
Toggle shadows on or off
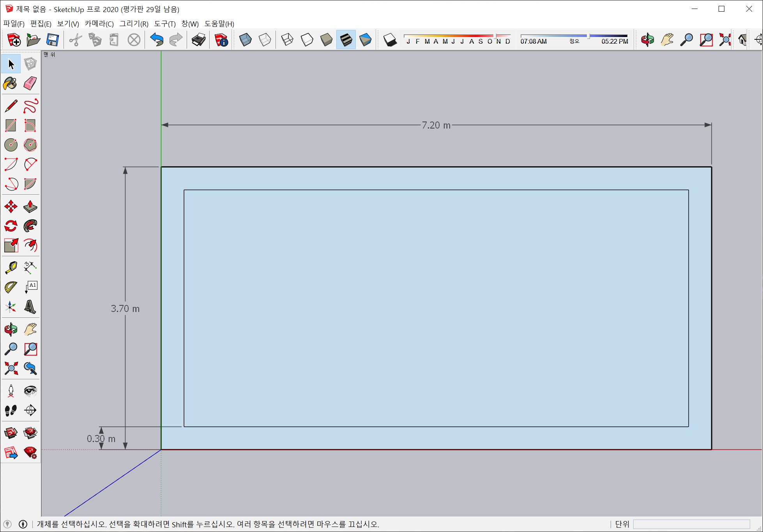point(390,40)
